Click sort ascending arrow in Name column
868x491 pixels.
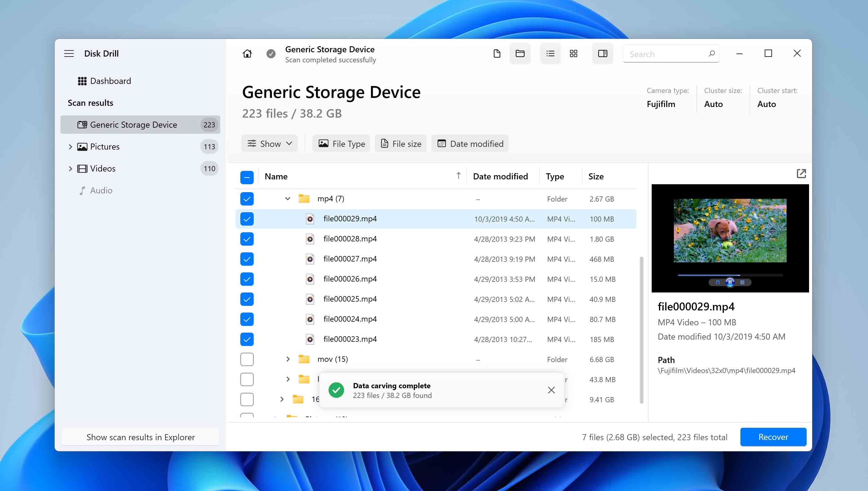tap(458, 176)
